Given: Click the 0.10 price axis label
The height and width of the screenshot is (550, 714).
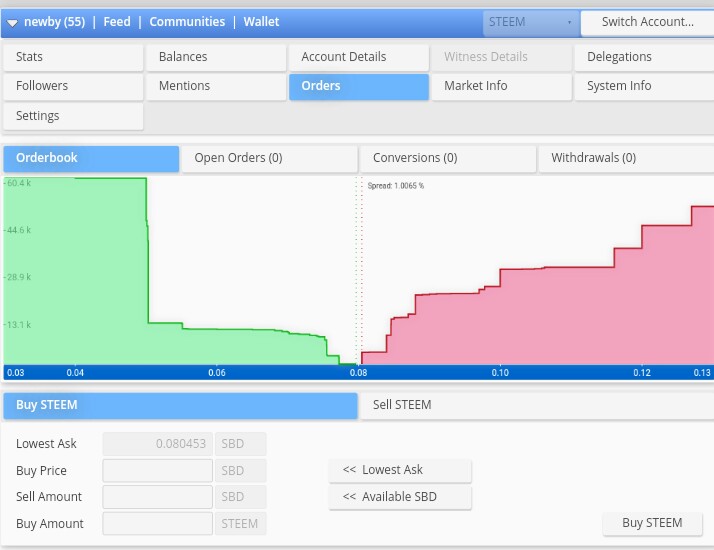Looking at the screenshot, I should [x=500, y=373].
